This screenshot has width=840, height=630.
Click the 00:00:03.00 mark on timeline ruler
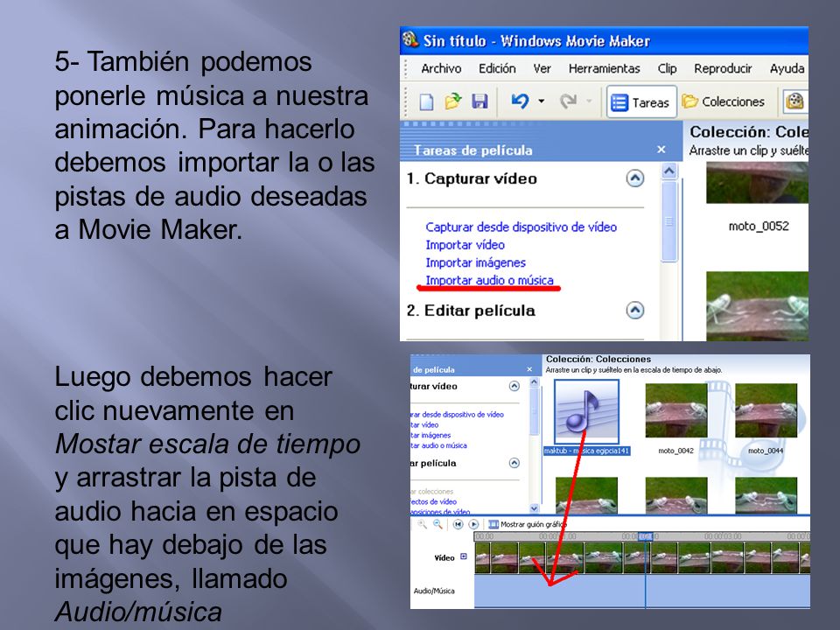point(723,536)
